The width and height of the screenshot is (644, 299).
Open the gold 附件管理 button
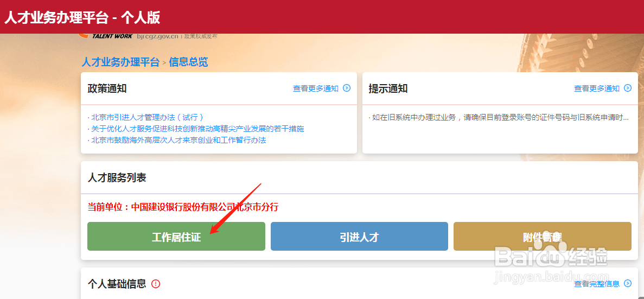542,236
